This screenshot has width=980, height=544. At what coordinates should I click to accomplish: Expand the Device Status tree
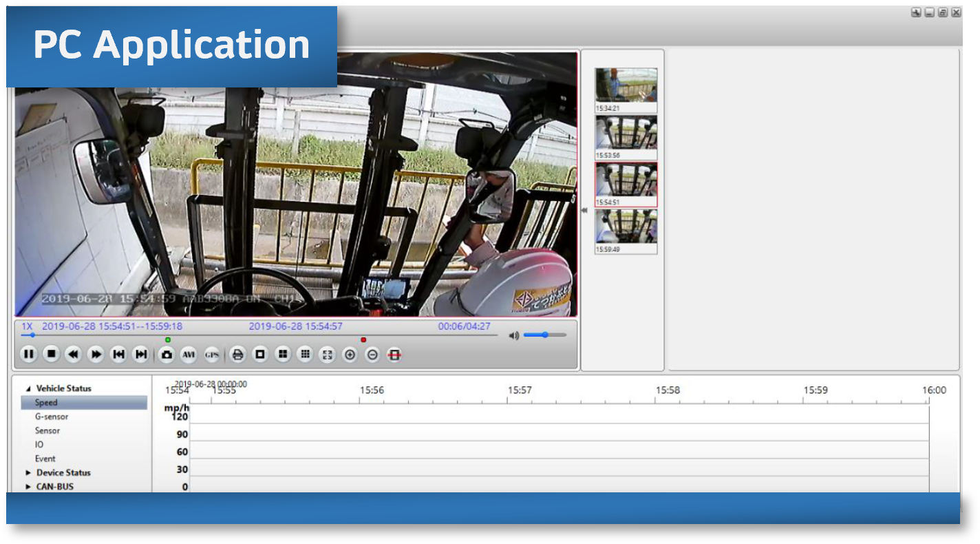28,472
